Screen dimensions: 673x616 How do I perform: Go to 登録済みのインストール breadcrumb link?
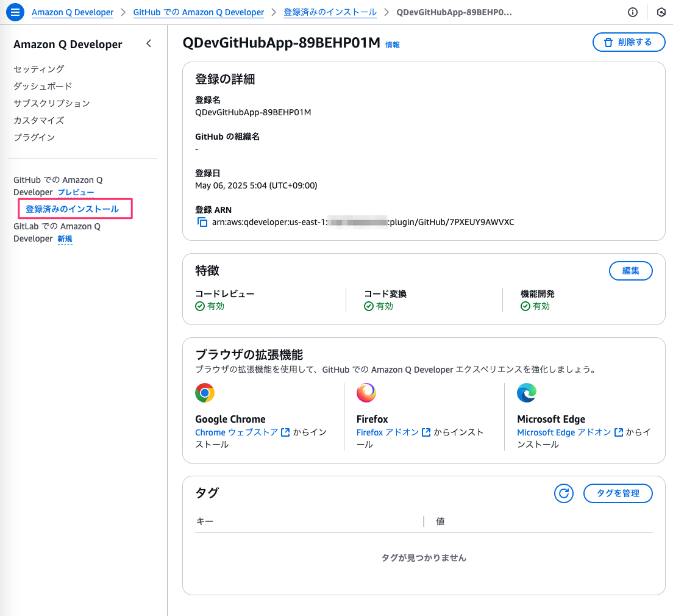[330, 12]
